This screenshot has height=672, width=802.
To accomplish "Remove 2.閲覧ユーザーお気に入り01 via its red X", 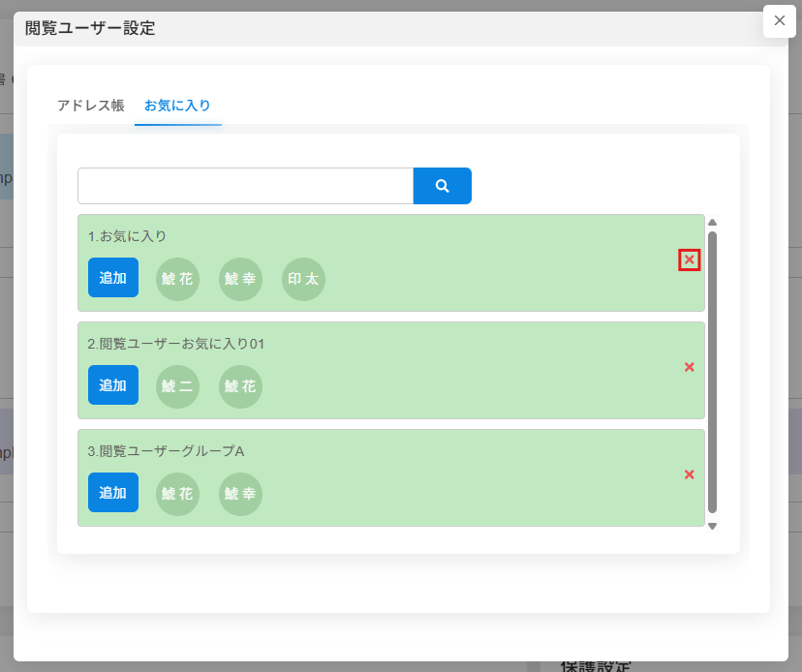I will pos(689,367).
